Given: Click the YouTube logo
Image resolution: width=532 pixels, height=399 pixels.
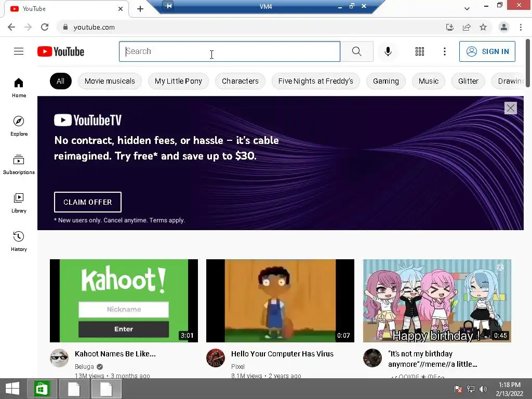Looking at the screenshot, I should pos(61,51).
